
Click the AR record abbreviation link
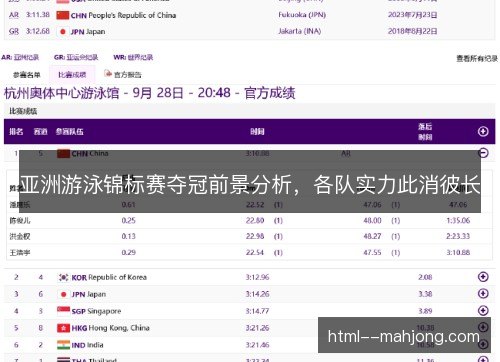(14, 15)
